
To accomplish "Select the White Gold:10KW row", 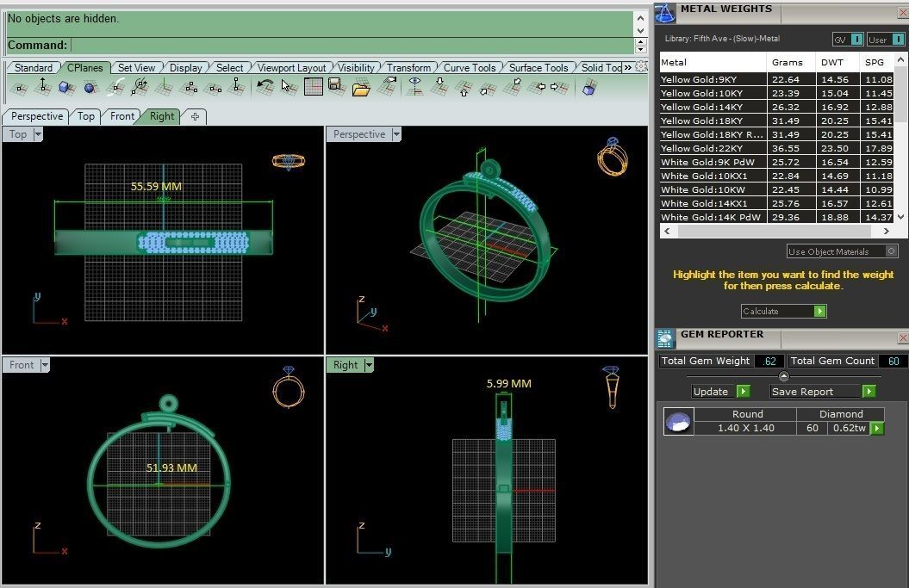I will click(777, 190).
